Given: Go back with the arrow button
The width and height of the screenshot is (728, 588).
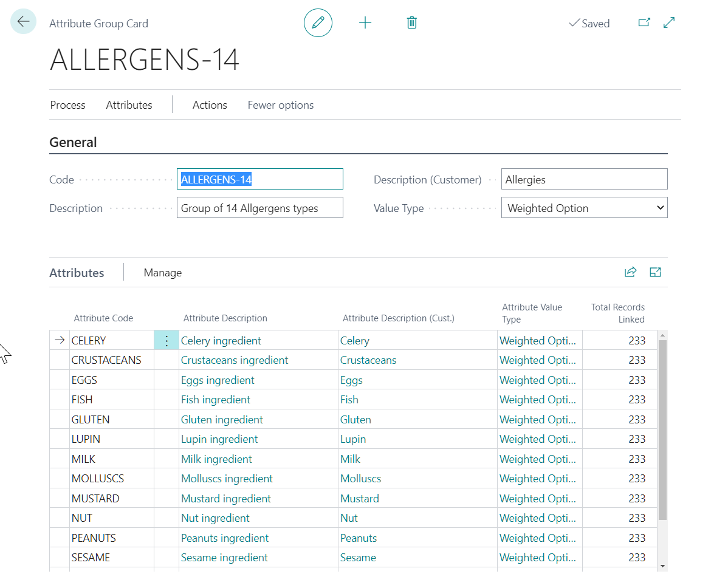Looking at the screenshot, I should (23, 21).
